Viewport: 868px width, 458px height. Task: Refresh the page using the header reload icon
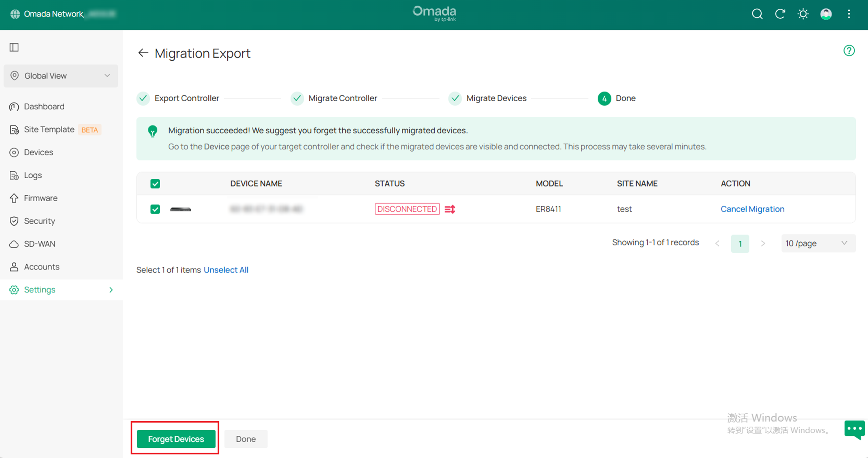pyautogui.click(x=780, y=14)
